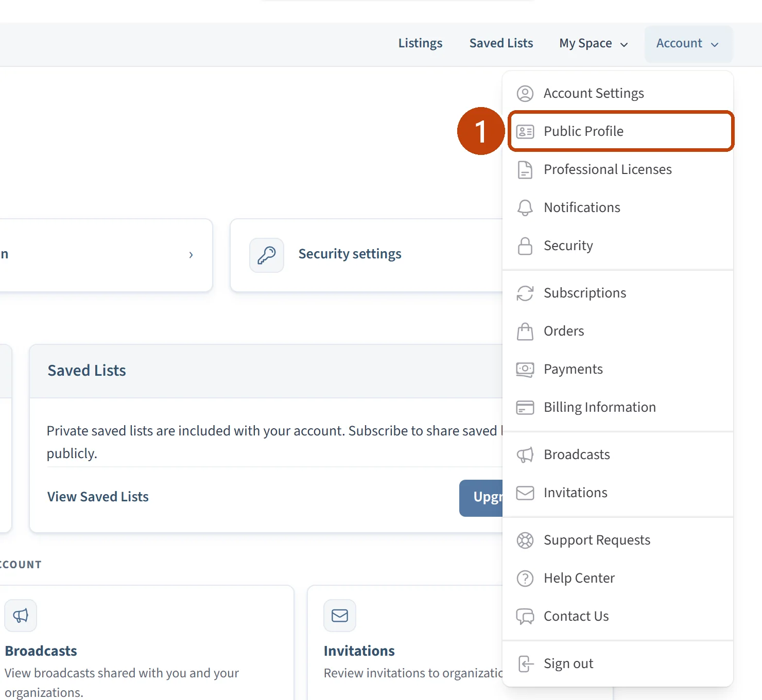This screenshot has height=700, width=762.
Task: Select Support Requests menu entry
Action: 618,540
